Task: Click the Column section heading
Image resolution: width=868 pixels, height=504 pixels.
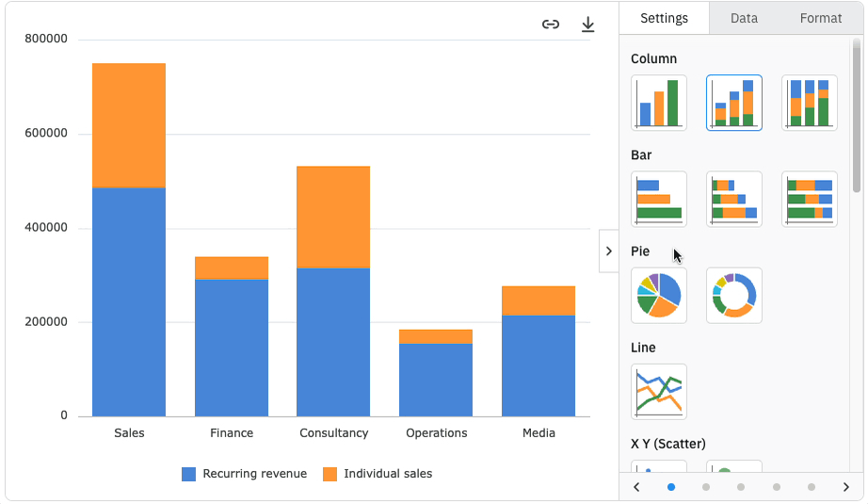Action: tap(653, 58)
